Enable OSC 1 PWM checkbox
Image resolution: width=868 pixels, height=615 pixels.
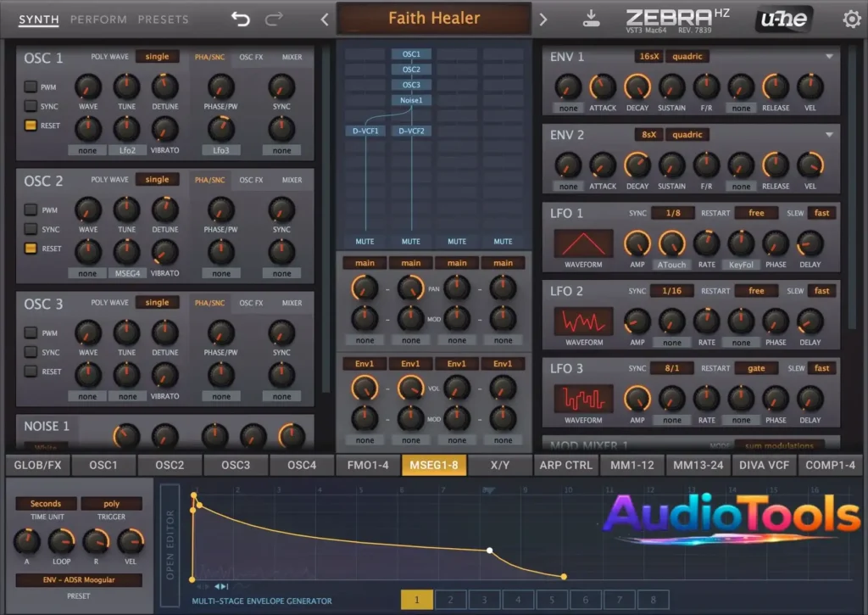point(31,87)
